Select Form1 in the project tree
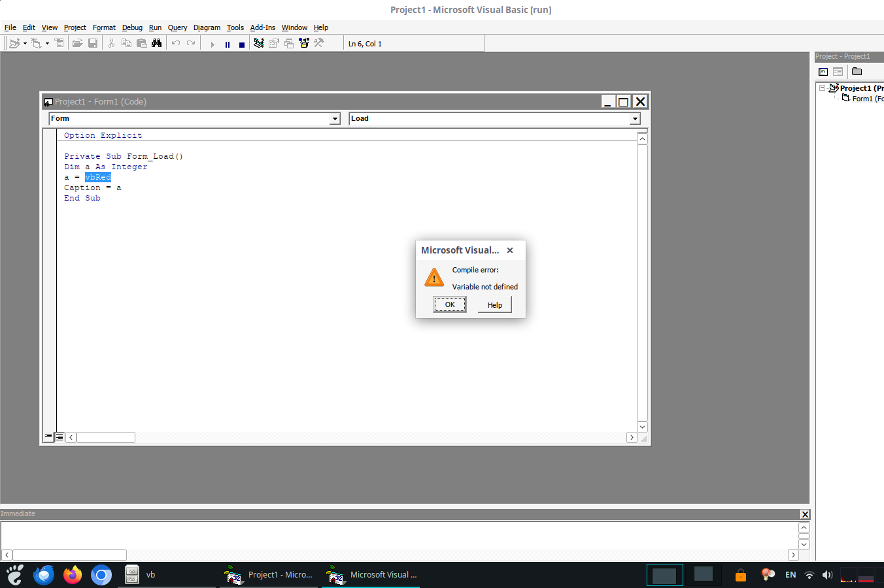This screenshot has height=588, width=884. (x=868, y=99)
